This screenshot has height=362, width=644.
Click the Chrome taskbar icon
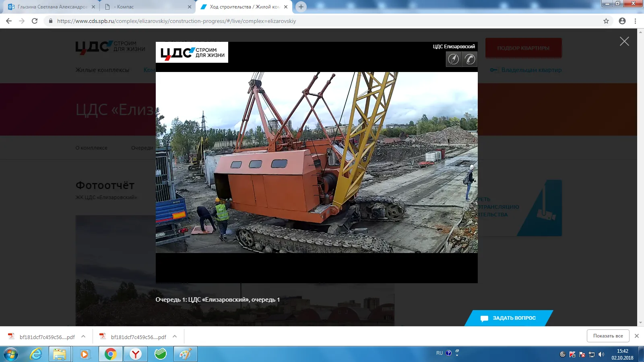pos(110,354)
